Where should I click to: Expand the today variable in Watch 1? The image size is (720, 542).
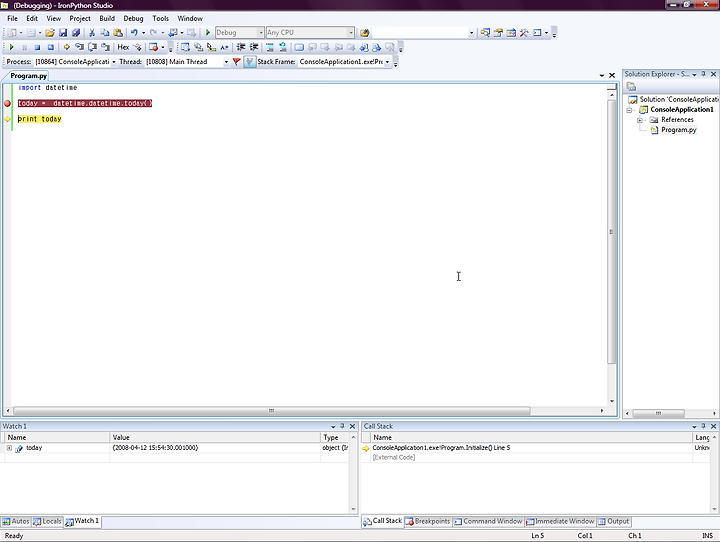[9, 448]
